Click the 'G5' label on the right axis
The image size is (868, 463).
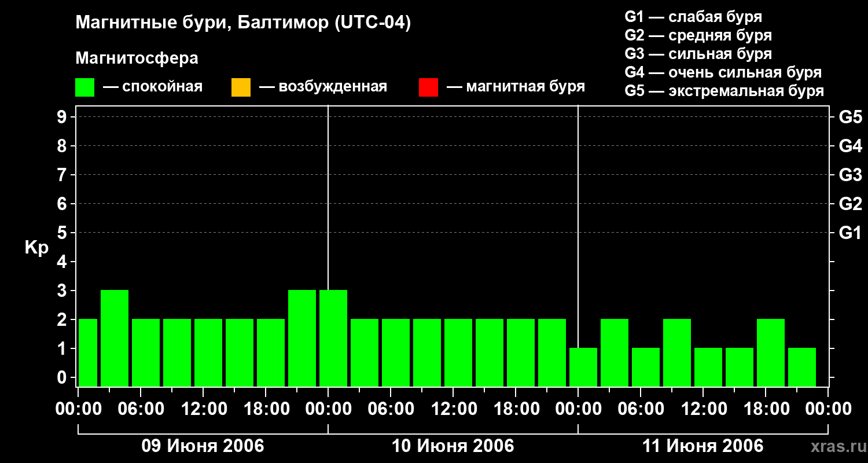[850, 117]
